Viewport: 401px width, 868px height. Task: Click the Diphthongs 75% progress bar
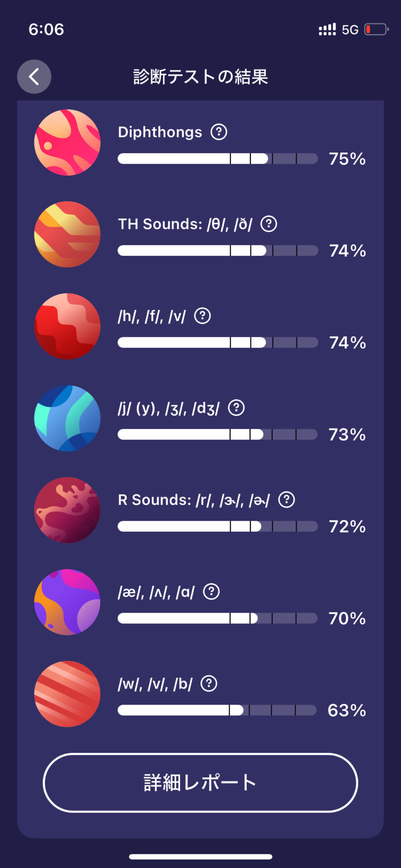coord(217,159)
